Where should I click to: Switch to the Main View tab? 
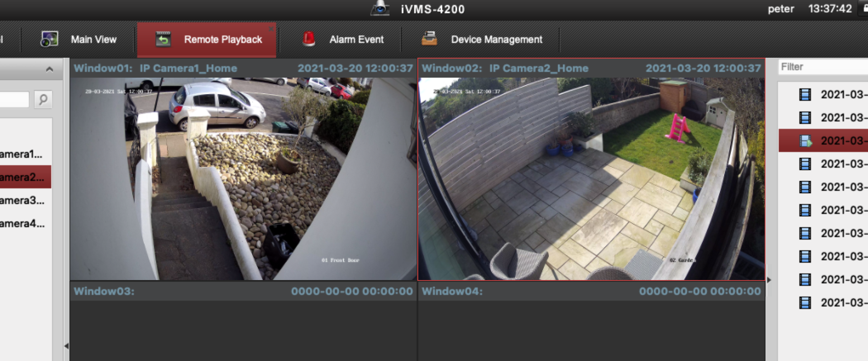[x=93, y=39]
